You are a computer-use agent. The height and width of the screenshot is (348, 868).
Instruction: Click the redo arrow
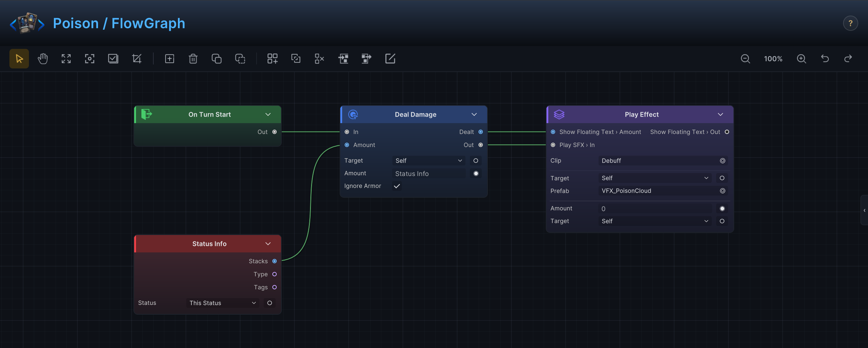pos(848,59)
